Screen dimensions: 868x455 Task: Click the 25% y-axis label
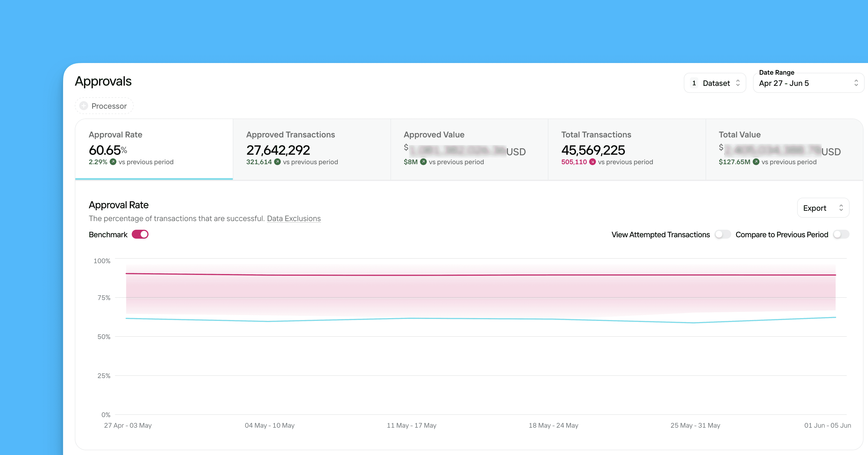pyautogui.click(x=104, y=376)
